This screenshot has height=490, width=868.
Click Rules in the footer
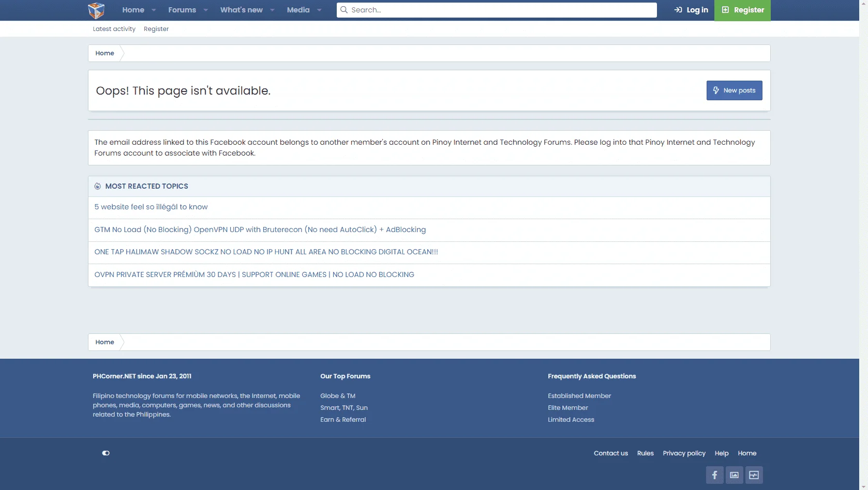point(646,453)
